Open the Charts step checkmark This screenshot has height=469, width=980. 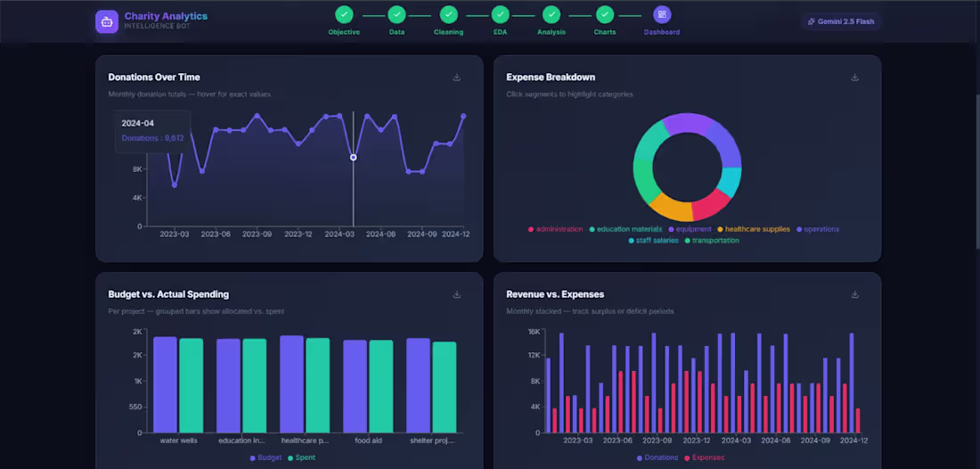pos(604,14)
